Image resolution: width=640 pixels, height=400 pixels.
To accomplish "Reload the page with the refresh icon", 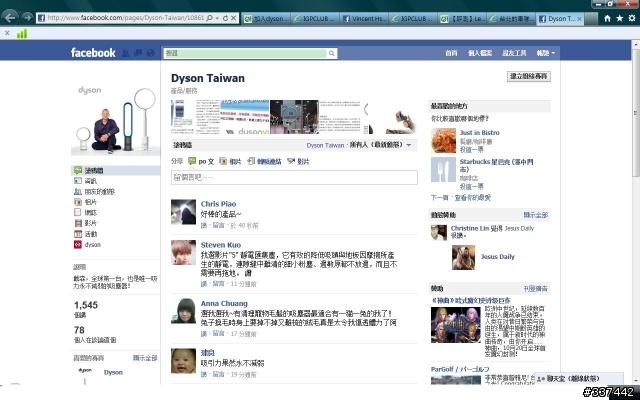I will (225, 18).
